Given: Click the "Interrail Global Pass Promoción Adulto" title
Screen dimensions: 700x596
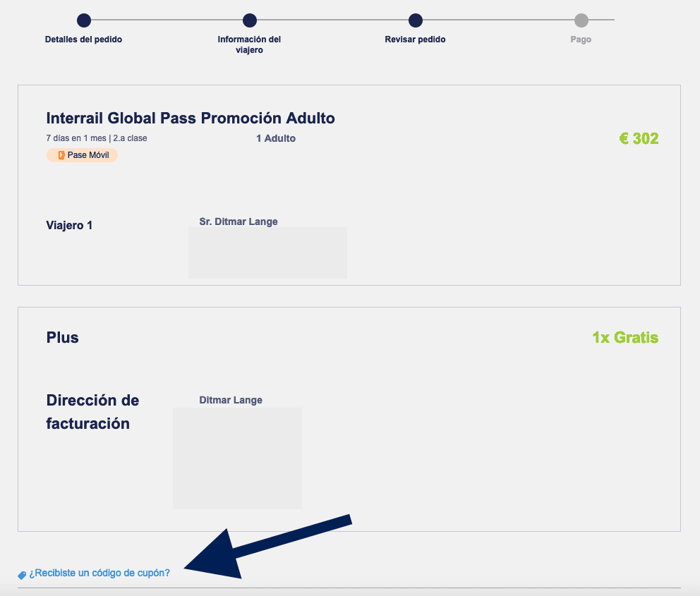Looking at the screenshot, I should pos(191,118).
